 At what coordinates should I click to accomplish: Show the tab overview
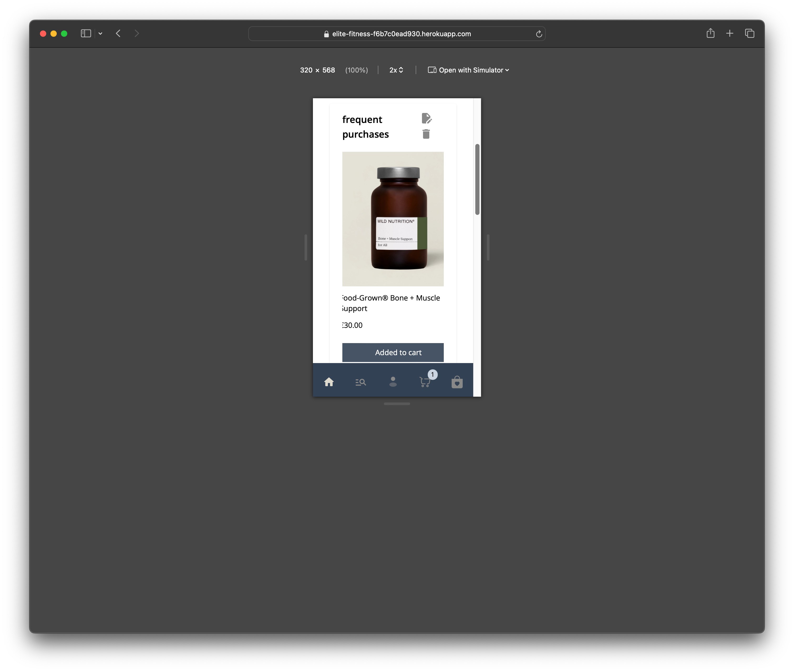[x=749, y=34]
